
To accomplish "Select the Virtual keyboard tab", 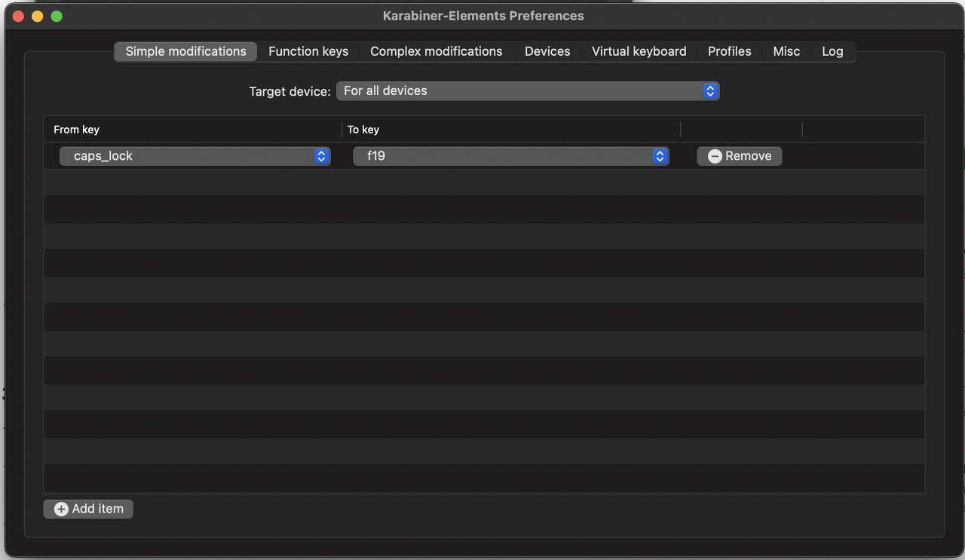I will pos(639,51).
